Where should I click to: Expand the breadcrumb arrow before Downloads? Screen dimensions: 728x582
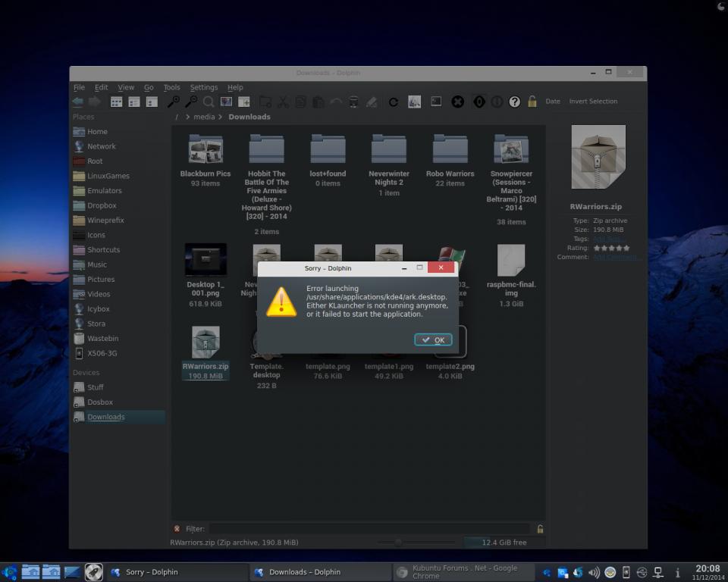click(222, 117)
